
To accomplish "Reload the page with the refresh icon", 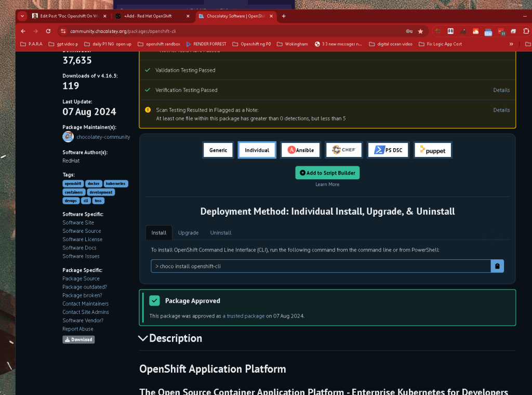I will pyautogui.click(x=48, y=31).
